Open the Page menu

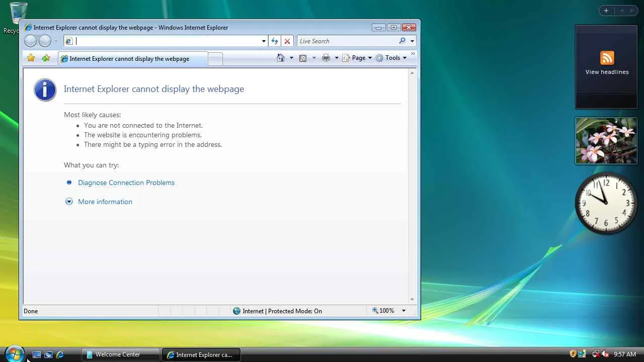pos(357,58)
